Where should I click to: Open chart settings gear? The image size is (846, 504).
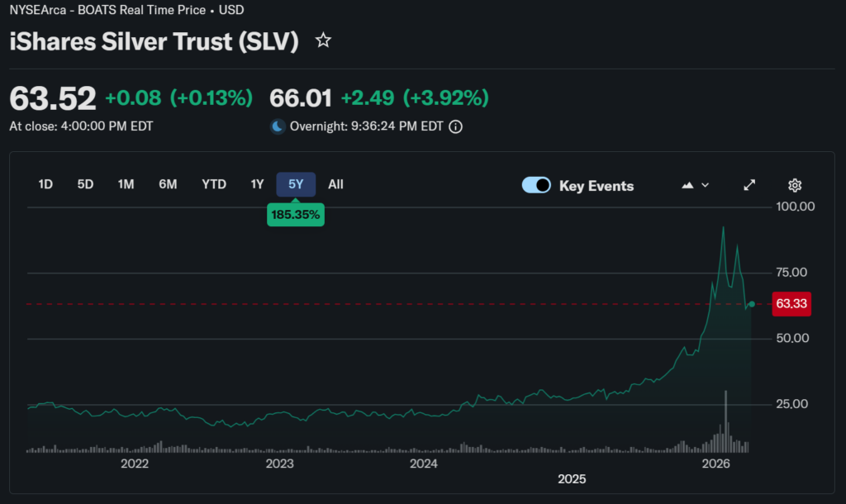pos(795,185)
